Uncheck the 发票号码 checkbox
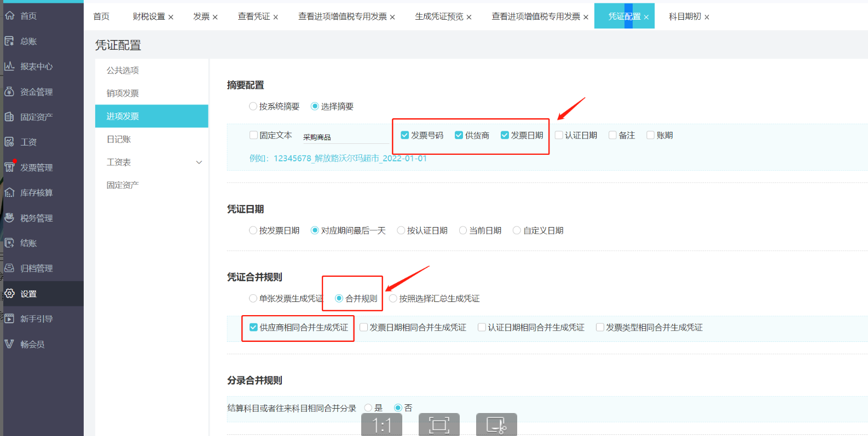 [x=405, y=135]
